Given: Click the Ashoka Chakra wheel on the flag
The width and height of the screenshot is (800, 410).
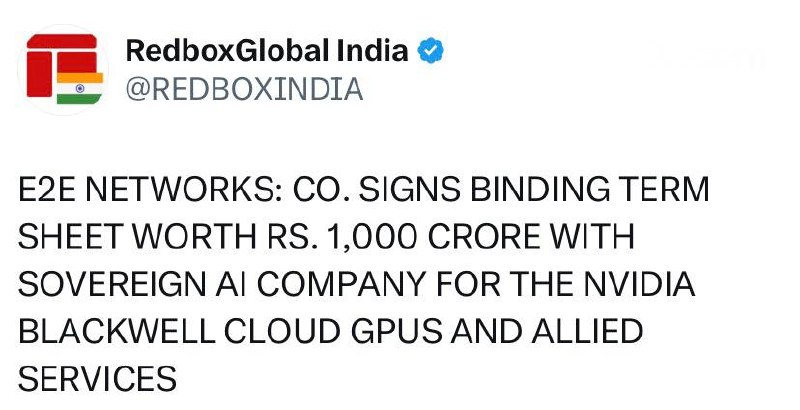Looking at the screenshot, I should (x=80, y=88).
